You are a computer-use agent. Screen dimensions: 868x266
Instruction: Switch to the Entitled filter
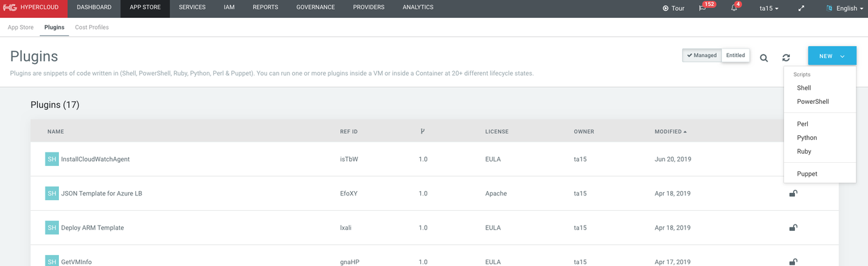coord(735,56)
